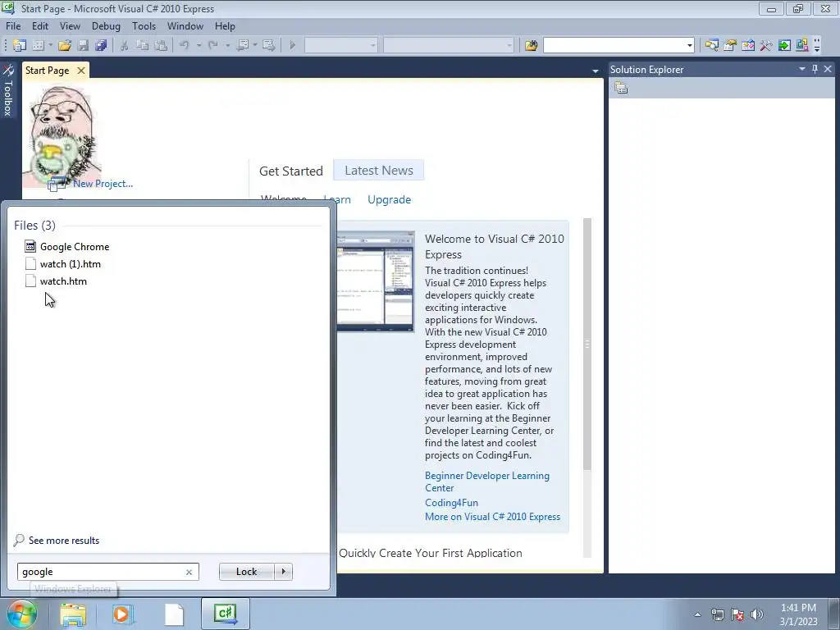The width and height of the screenshot is (840, 630).
Task: Open the Solution Platforms combo box
Action: tap(449, 46)
